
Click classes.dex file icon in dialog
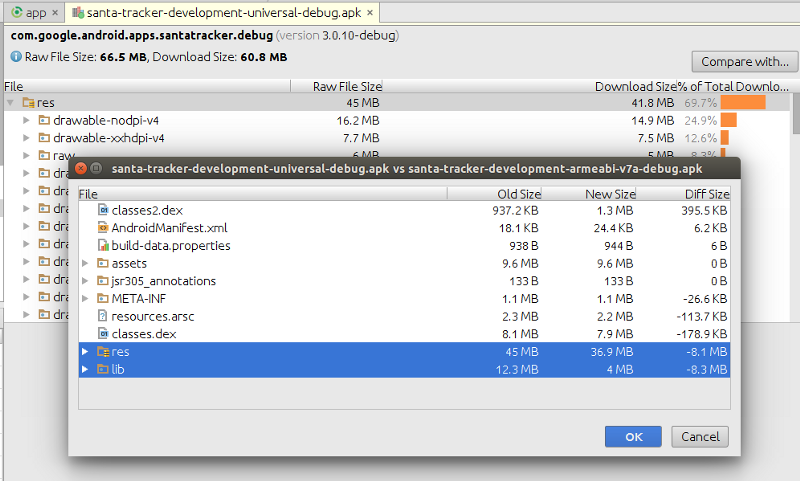click(x=103, y=334)
